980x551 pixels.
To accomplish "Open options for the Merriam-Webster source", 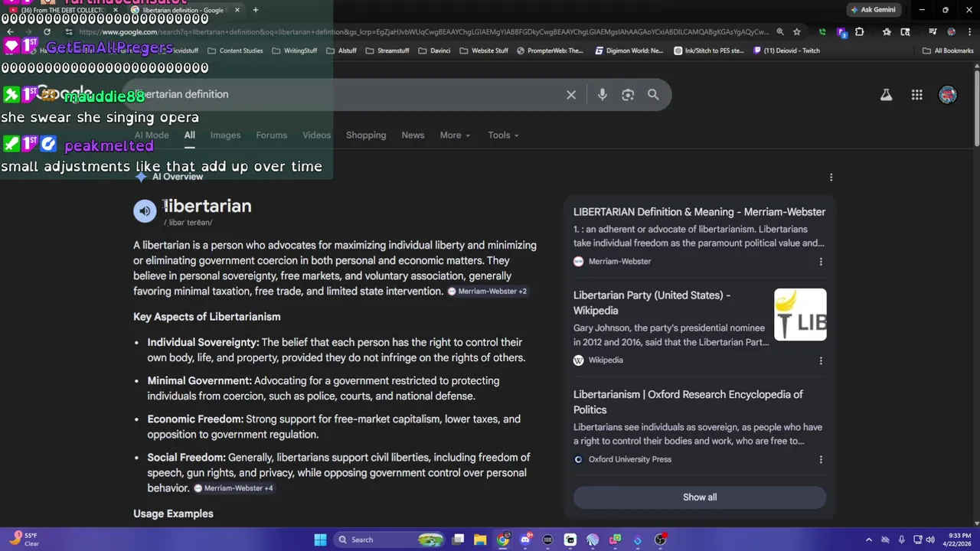I will point(821,262).
